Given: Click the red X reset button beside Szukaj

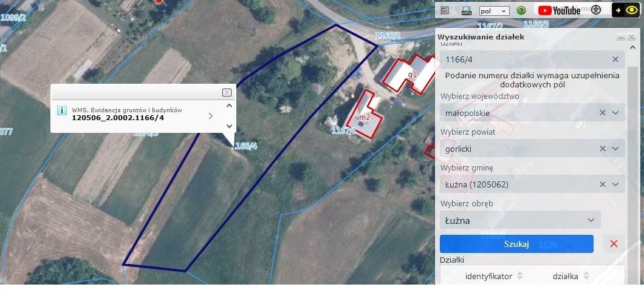Looking at the screenshot, I should click(614, 244).
